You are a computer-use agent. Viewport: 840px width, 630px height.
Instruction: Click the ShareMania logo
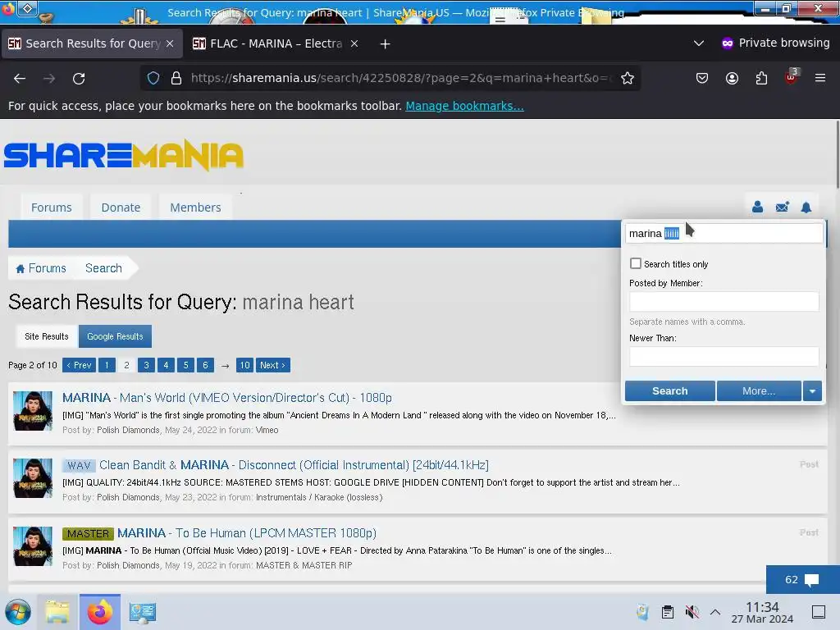click(124, 155)
